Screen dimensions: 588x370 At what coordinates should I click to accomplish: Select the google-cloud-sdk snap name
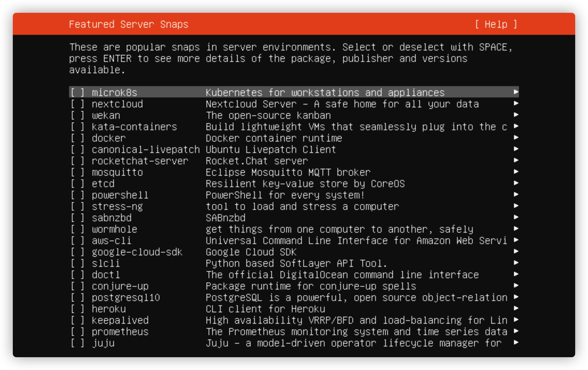pyautogui.click(x=137, y=252)
